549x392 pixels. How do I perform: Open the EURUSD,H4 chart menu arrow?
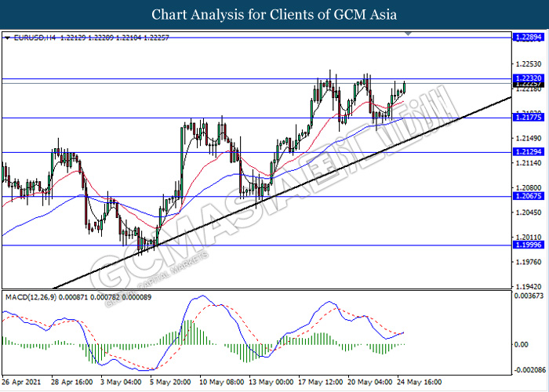[7, 38]
